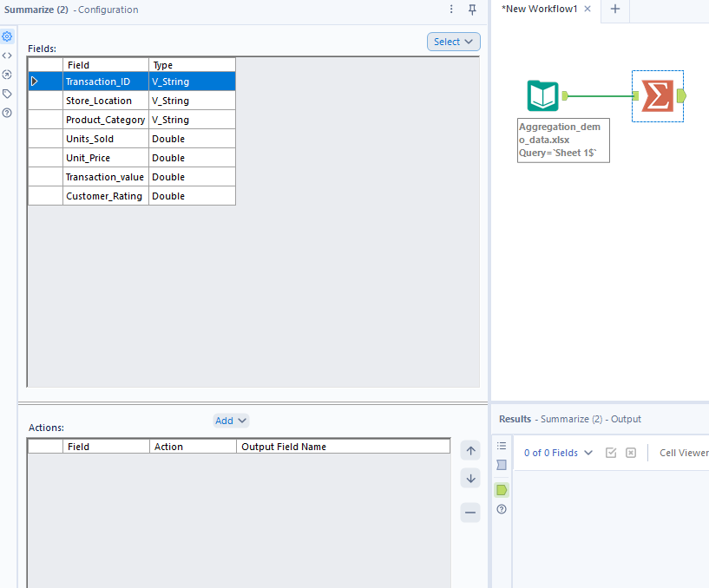Screen dimensions: 709x588
Task: Open the Navigation icon in the sidebar
Action: coord(7,75)
